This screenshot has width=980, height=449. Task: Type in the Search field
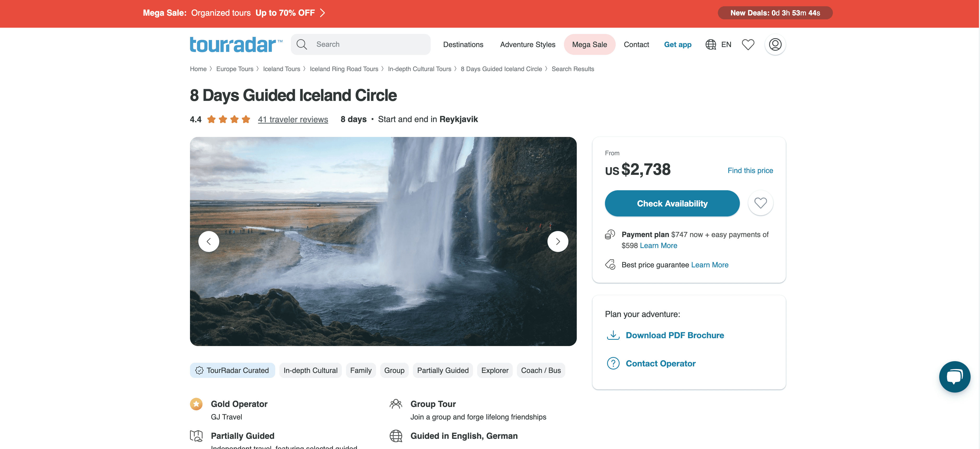[369, 44]
